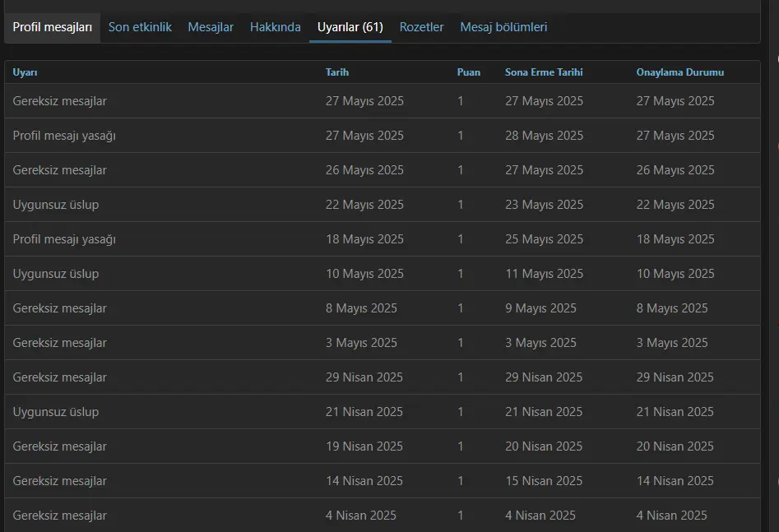The width and height of the screenshot is (779, 532).
Task: Switch to the Rozetler tab
Action: 421,27
